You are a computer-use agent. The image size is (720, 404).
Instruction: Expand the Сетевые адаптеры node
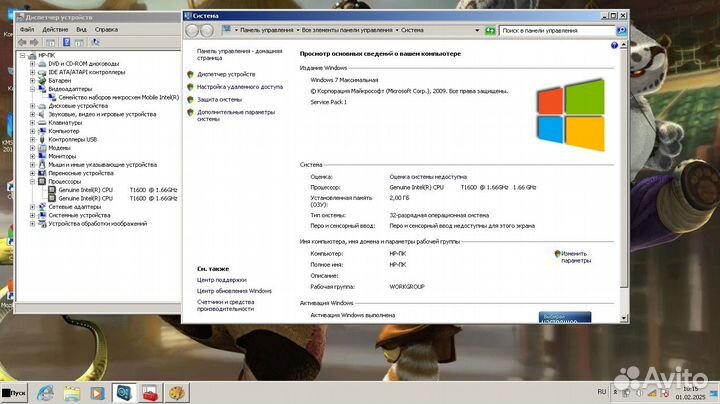point(33,207)
